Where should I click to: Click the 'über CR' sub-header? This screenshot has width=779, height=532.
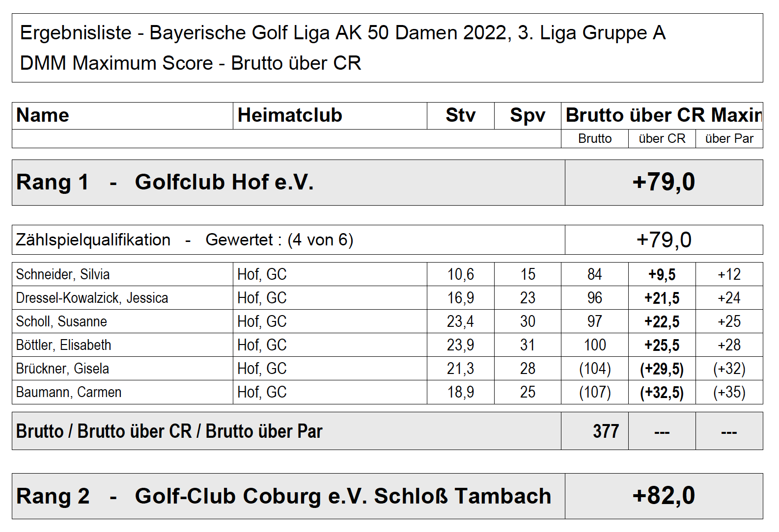pos(662,139)
